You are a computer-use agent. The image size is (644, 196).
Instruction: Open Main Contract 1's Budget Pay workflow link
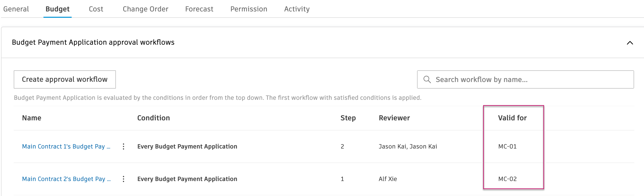66,146
